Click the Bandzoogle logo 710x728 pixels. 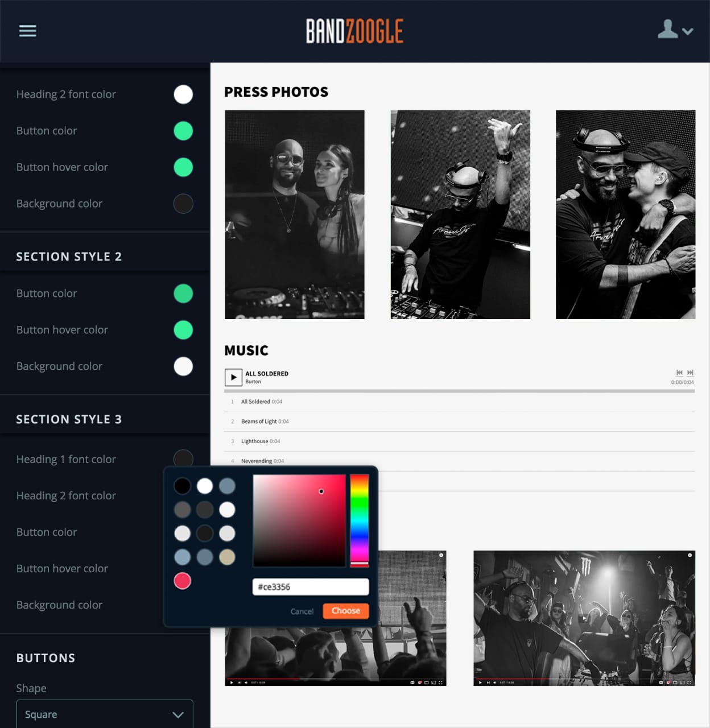pyautogui.click(x=354, y=31)
